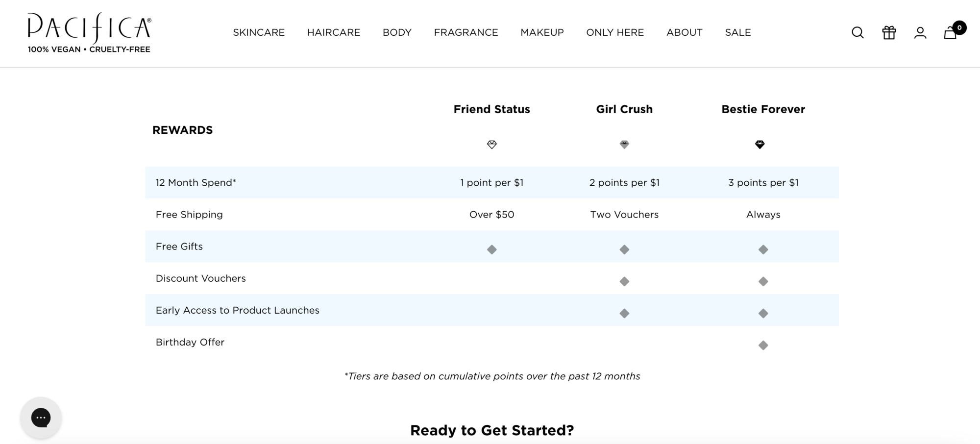Click the "Ready to Get Started?" heading
Screen dimensions: 980x444
(492, 430)
